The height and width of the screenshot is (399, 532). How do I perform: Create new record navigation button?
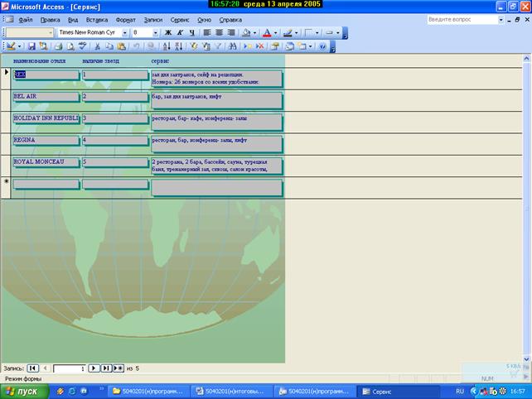(x=118, y=368)
